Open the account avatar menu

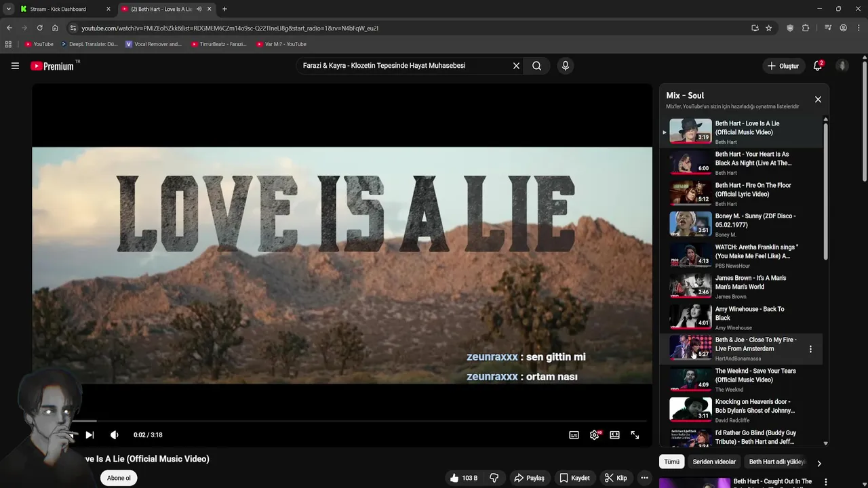842,66
